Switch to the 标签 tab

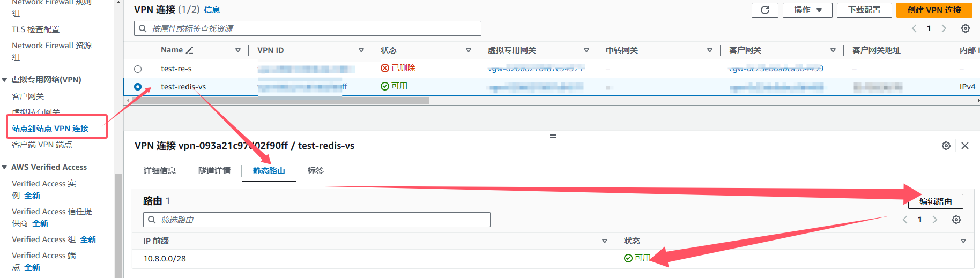[x=316, y=171]
